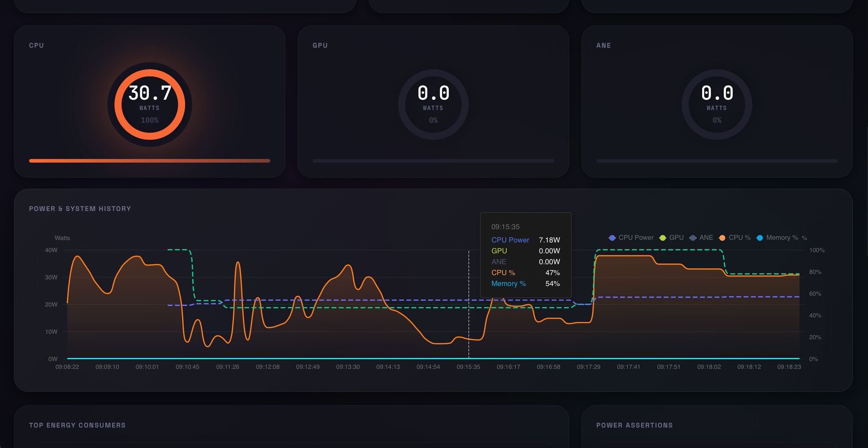Image resolution: width=868 pixels, height=448 pixels.
Task: Open the Top Energy Consumers section
Action: pyautogui.click(x=77, y=425)
